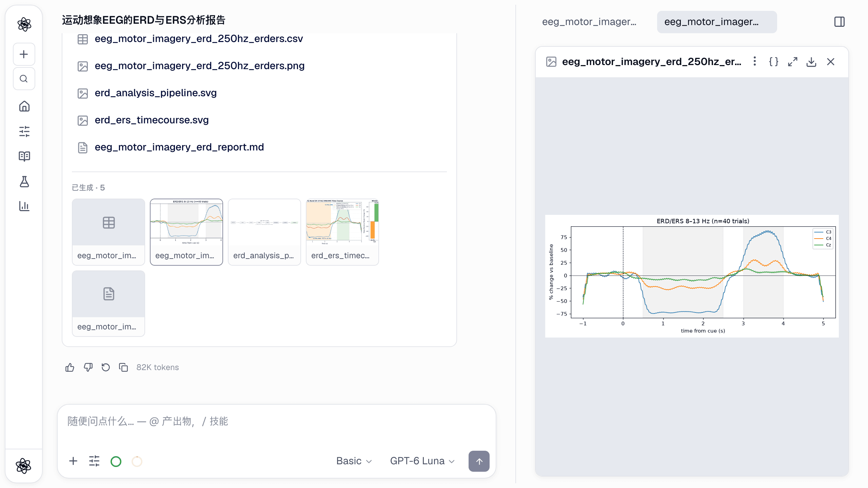
Task: Select the erd_analysis_p... thumbnail card
Action: click(x=264, y=232)
